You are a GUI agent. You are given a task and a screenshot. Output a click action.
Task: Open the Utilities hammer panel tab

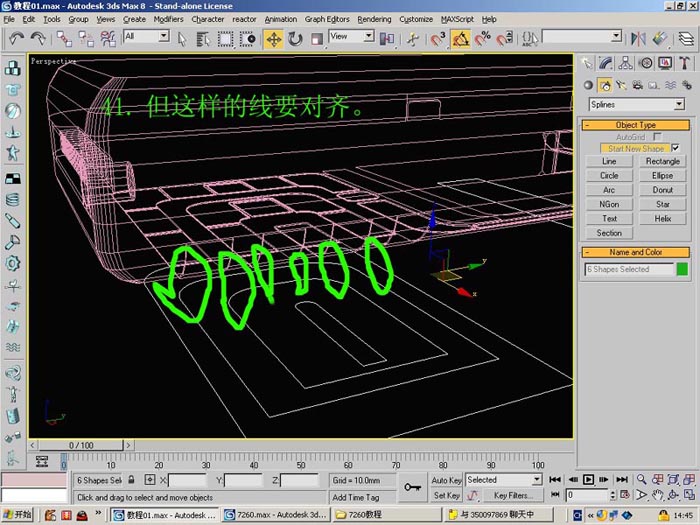tap(684, 63)
